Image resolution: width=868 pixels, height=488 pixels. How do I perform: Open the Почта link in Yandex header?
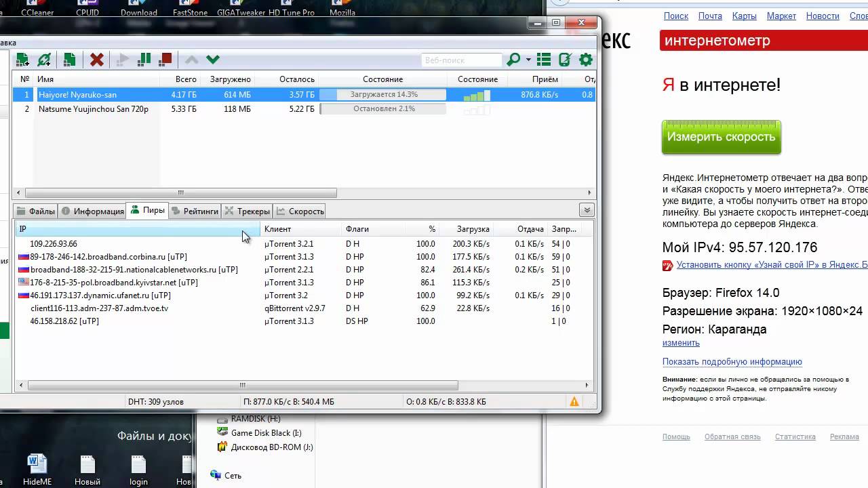(710, 16)
